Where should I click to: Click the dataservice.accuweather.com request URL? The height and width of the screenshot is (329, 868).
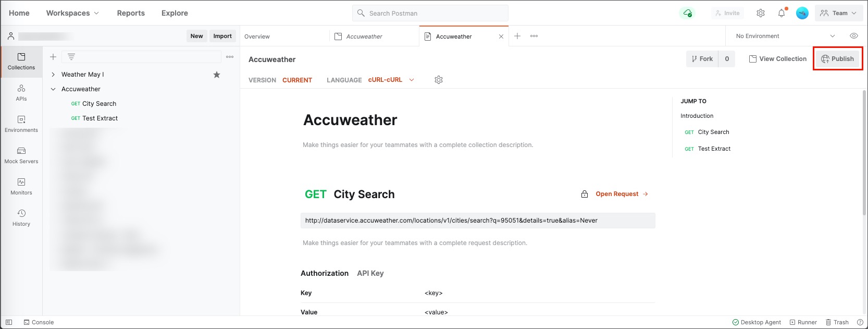coord(478,221)
